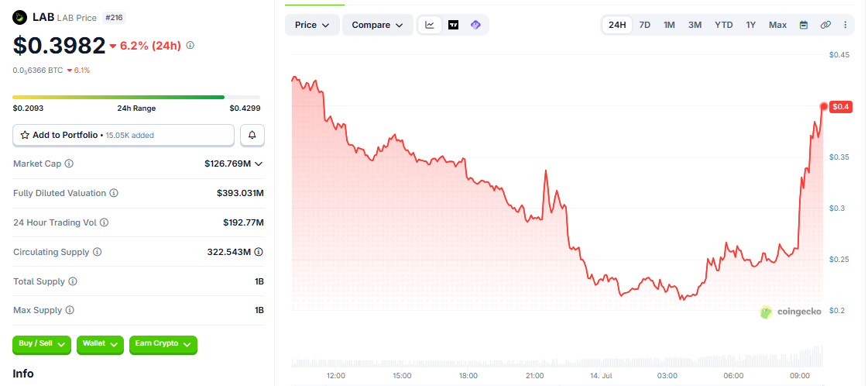The width and height of the screenshot is (868, 386).
Task: Click the $0.2093 range low value
Action: [x=28, y=109]
